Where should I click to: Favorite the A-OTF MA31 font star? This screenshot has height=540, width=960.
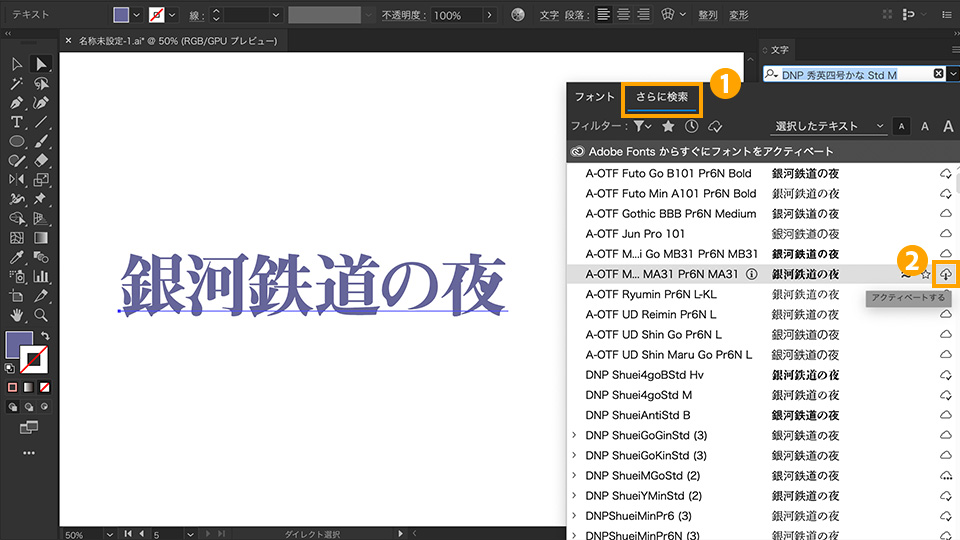point(926,274)
